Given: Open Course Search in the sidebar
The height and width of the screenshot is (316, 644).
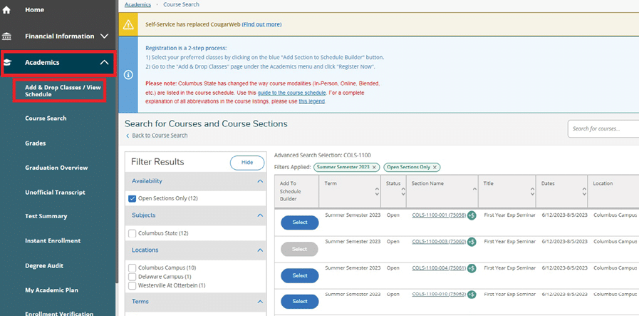Looking at the screenshot, I should [x=46, y=118].
